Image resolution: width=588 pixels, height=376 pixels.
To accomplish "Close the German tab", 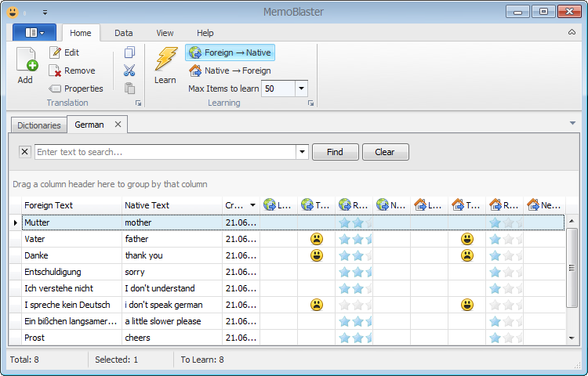I will point(118,125).
